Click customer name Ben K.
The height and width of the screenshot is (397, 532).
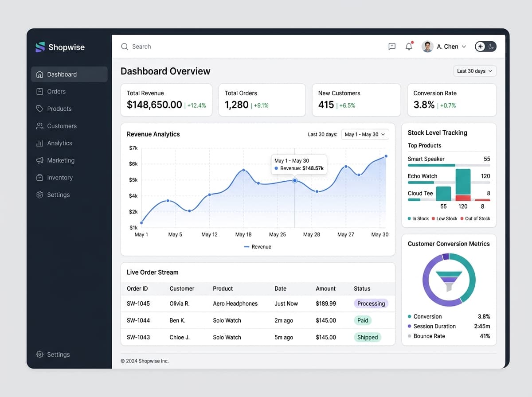pyautogui.click(x=177, y=320)
